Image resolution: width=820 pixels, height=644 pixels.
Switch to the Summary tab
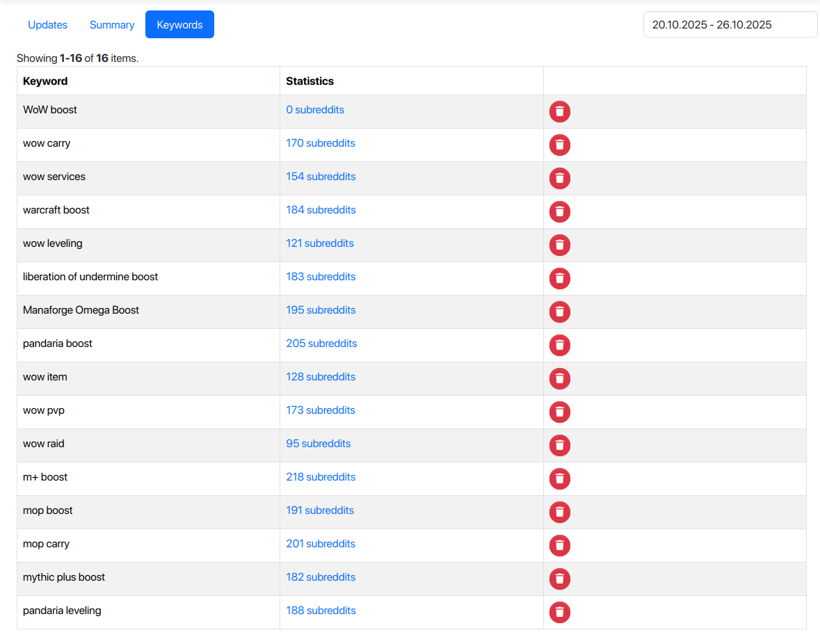pyautogui.click(x=111, y=24)
